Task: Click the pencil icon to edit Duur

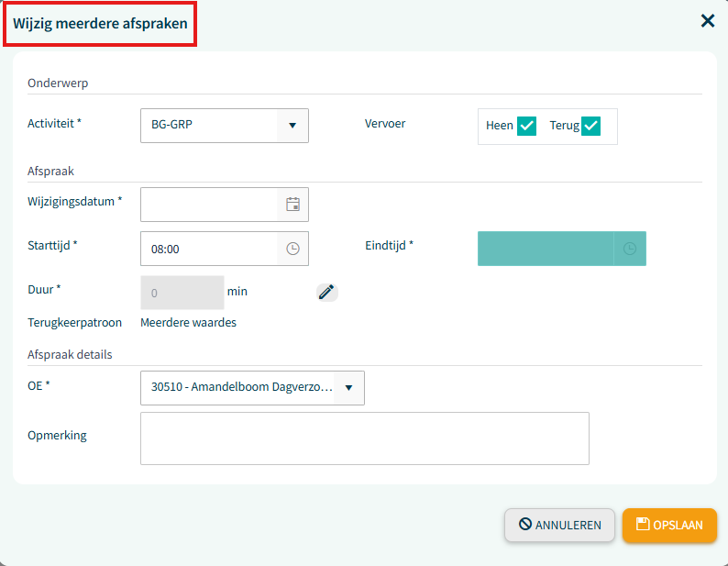Action: (326, 293)
